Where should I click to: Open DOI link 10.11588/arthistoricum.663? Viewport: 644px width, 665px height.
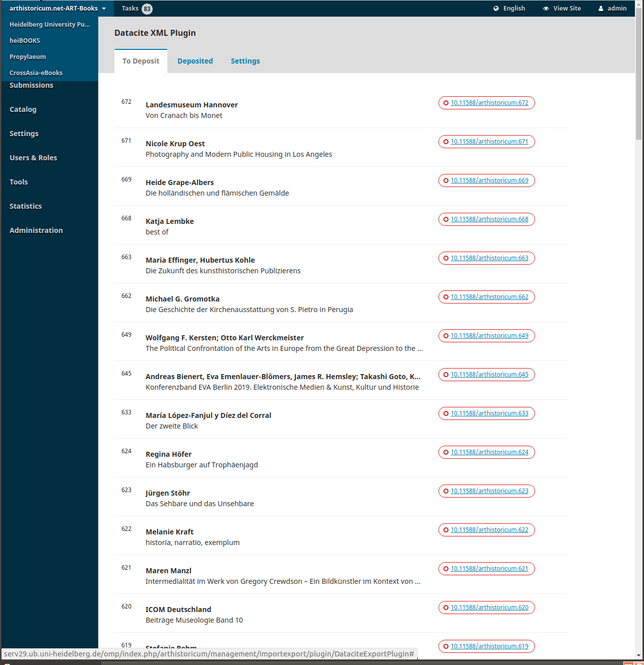(489, 258)
